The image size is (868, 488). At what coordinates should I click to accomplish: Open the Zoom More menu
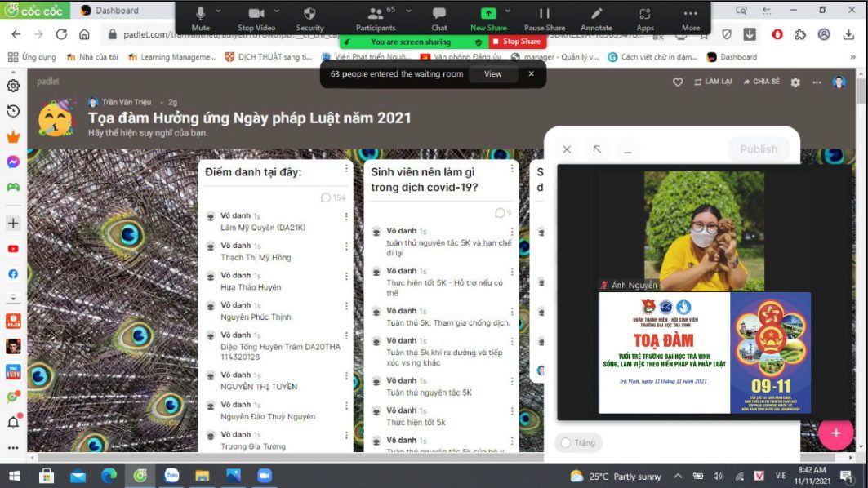690,17
